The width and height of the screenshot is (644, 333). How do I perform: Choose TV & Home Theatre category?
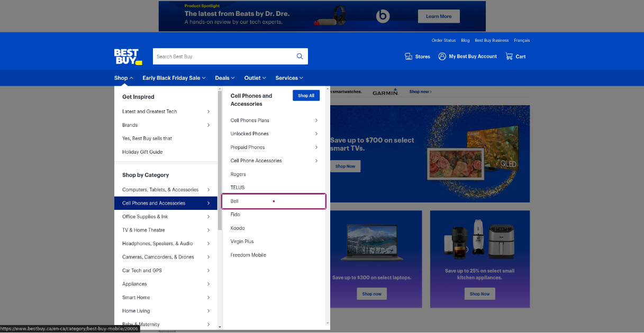(x=143, y=230)
